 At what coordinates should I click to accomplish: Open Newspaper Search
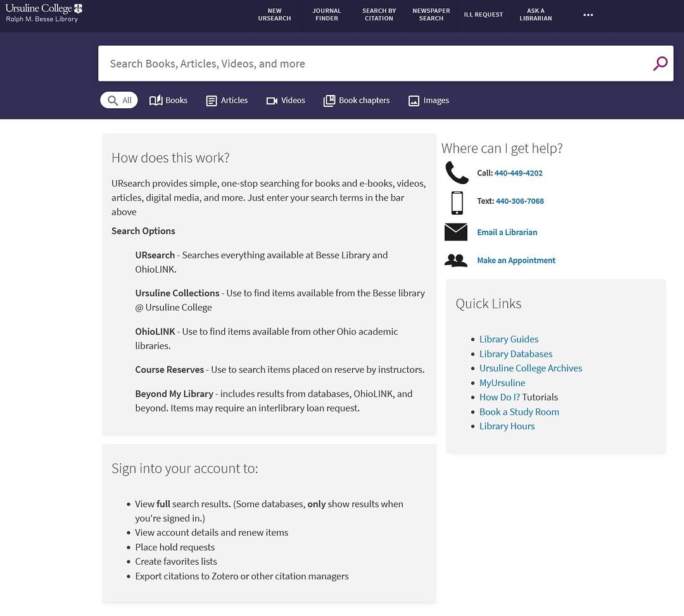[x=431, y=15]
